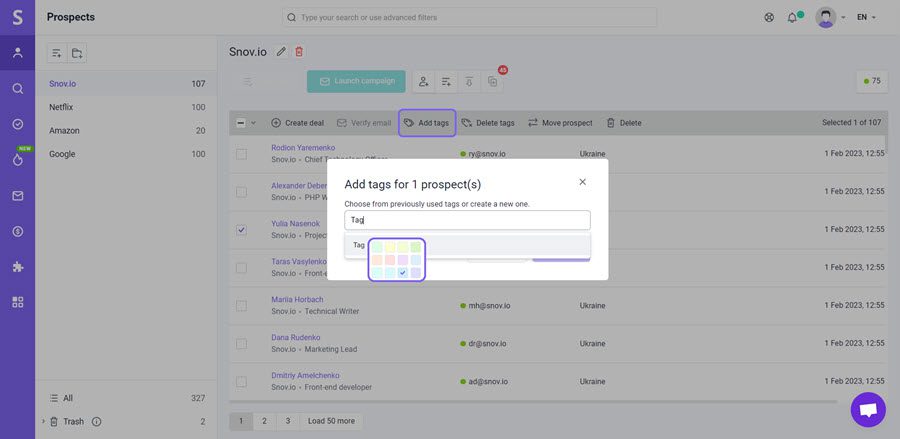Screen dimensions: 900x439
Task: Open the account menu arrow beside the avatar
Action: point(843,18)
